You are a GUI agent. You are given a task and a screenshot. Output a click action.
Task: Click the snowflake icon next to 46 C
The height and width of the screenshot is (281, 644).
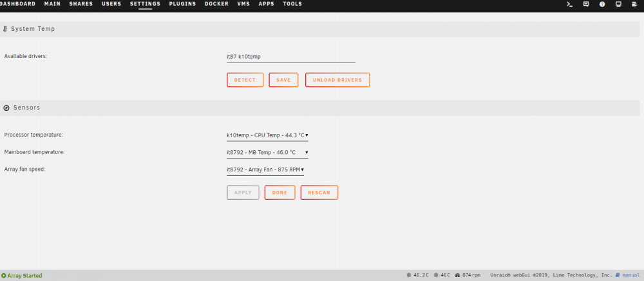tap(436, 275)
